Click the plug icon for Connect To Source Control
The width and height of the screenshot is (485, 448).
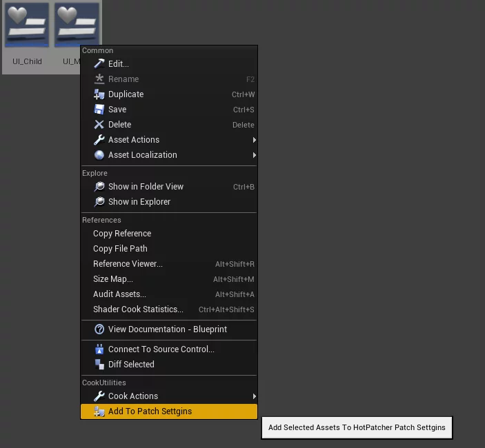[x=99, y=349]
